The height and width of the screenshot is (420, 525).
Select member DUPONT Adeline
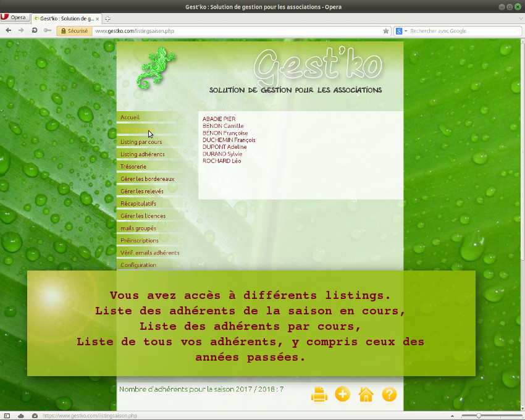224,147
